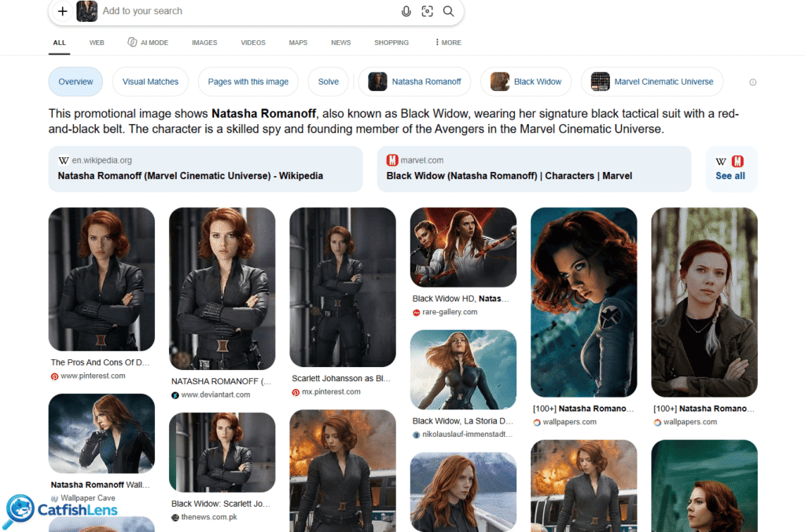The width and height of the screenshot is (805, 532).
Task: Open the NEWS tab
Action: tap(341, 42)
